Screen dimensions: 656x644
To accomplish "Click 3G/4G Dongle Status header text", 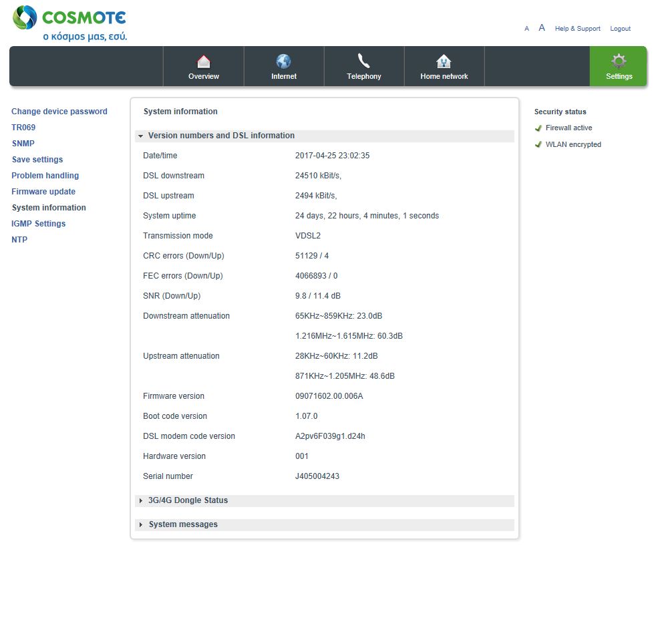I will 188,500.
